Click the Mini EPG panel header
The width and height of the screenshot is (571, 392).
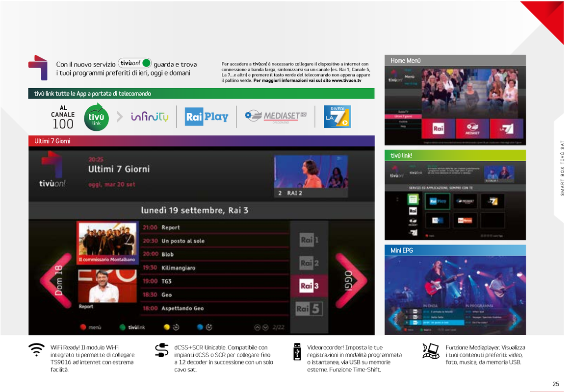[x=455, y=250]
